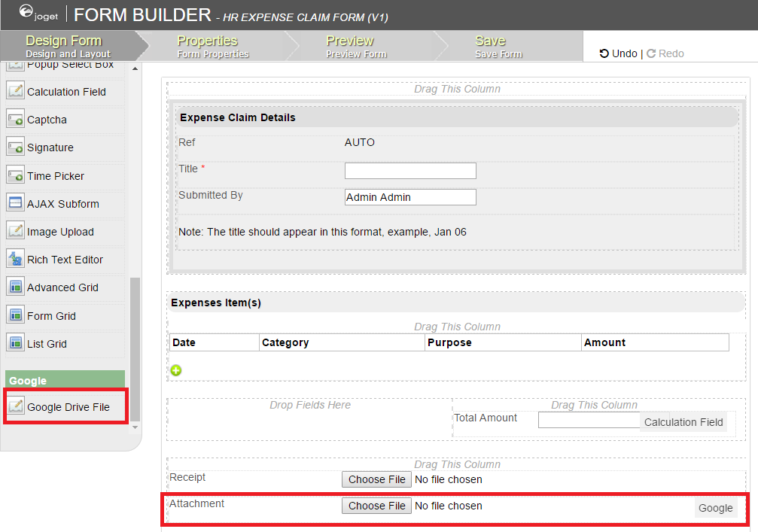Image resolution: width=758 pixels, height=532 pixels.
Task: Select the Google Drive File palette label
Action: click(68, 407)
